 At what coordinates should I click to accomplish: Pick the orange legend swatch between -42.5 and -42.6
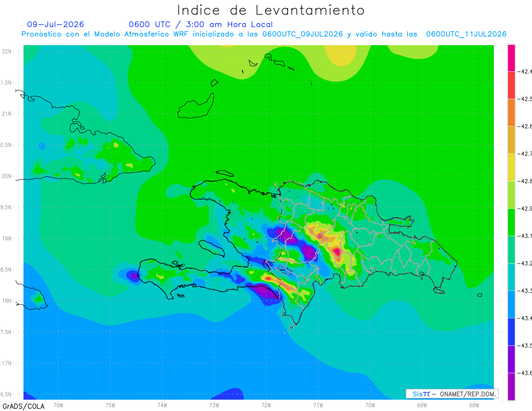pyautogui.click(x=511, y=113)
